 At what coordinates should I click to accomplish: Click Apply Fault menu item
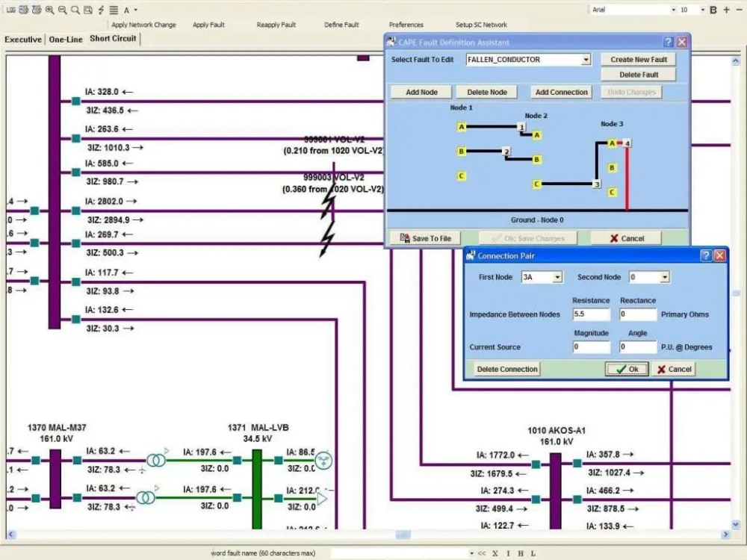tap(208, 25)
